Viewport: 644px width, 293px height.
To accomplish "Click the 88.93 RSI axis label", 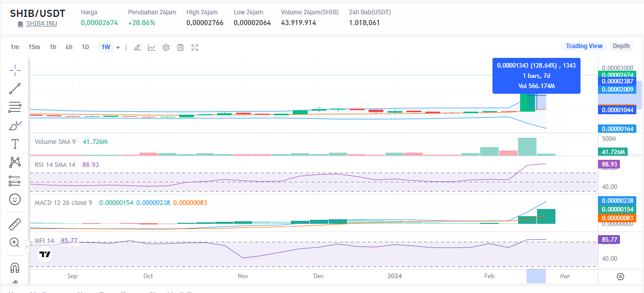I will (609, 164).
